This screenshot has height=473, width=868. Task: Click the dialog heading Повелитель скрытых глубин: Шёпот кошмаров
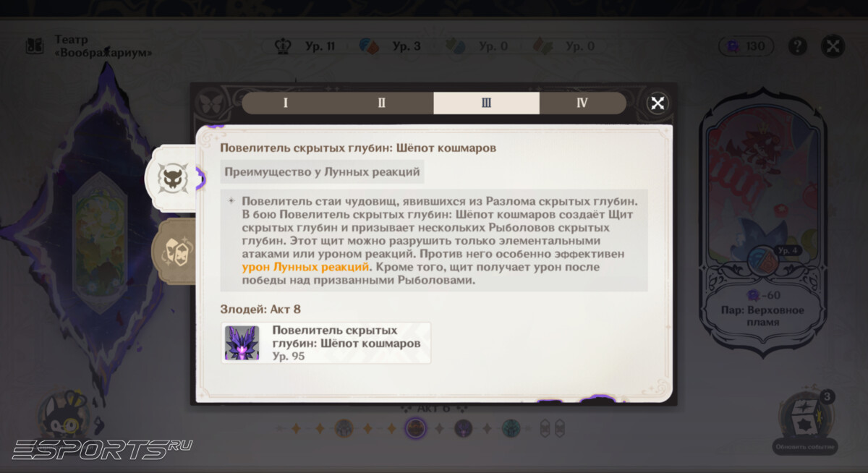click(x=358, y=148)
